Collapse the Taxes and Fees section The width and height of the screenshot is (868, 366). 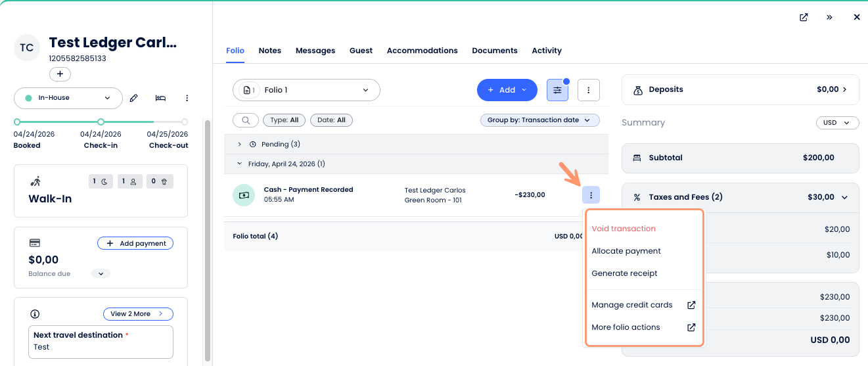(x=844, y=197)
